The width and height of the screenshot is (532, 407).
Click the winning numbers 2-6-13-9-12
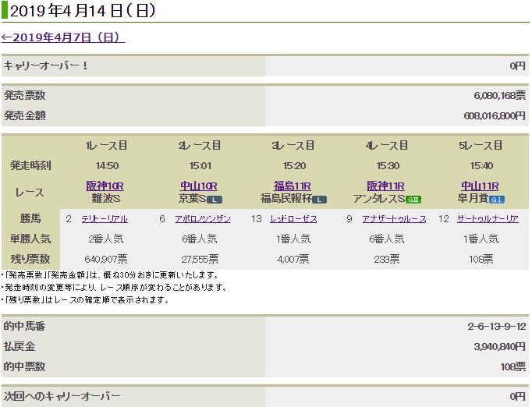494,325
